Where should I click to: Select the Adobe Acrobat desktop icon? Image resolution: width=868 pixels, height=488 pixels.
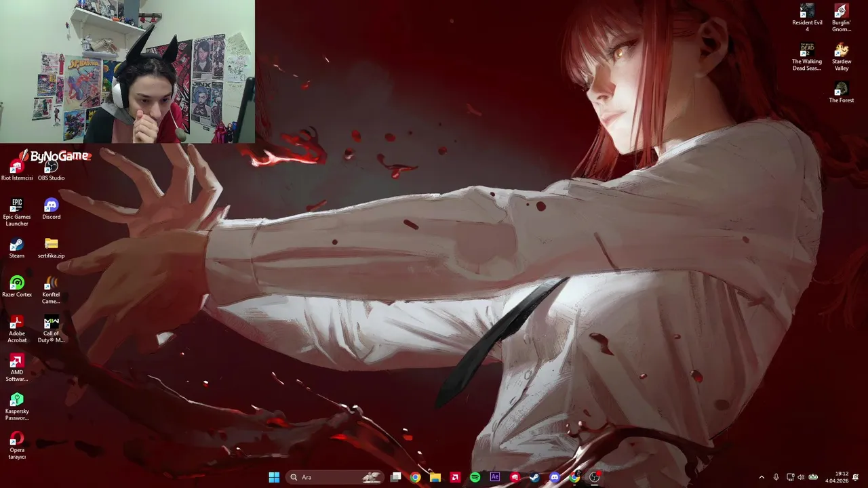click(x=17, y=329)
